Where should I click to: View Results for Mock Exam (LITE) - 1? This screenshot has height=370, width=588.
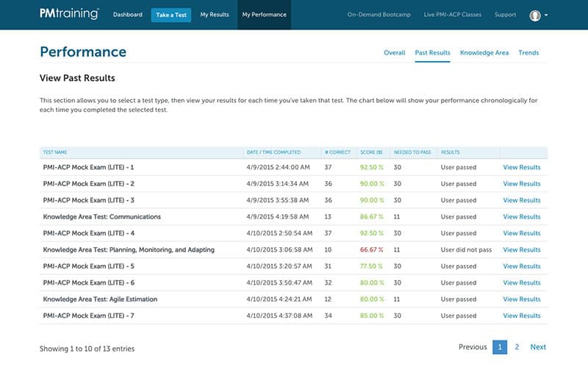522,168
